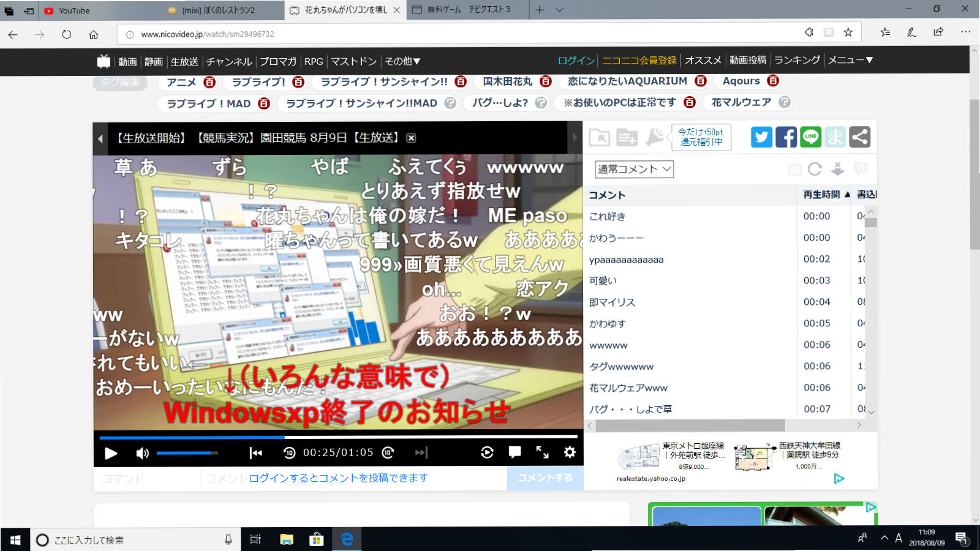Mute the video volume
The image size is (980, 551).
coord(142,453)
